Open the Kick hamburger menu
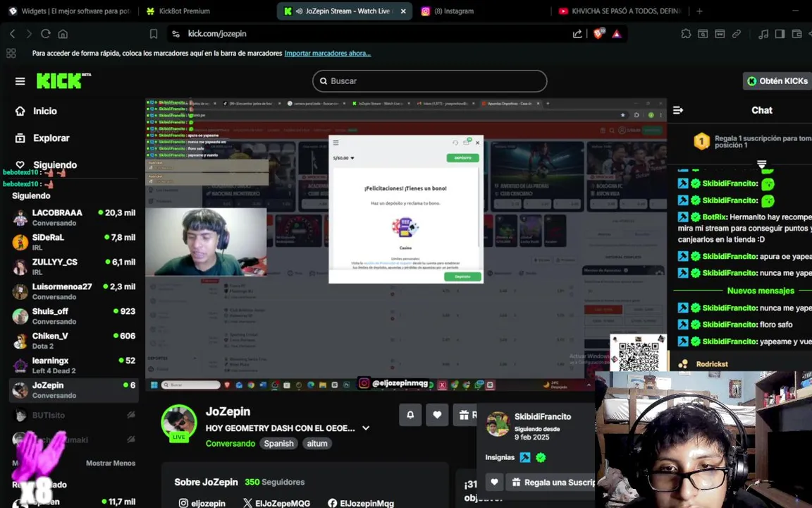 click(20, 81)
